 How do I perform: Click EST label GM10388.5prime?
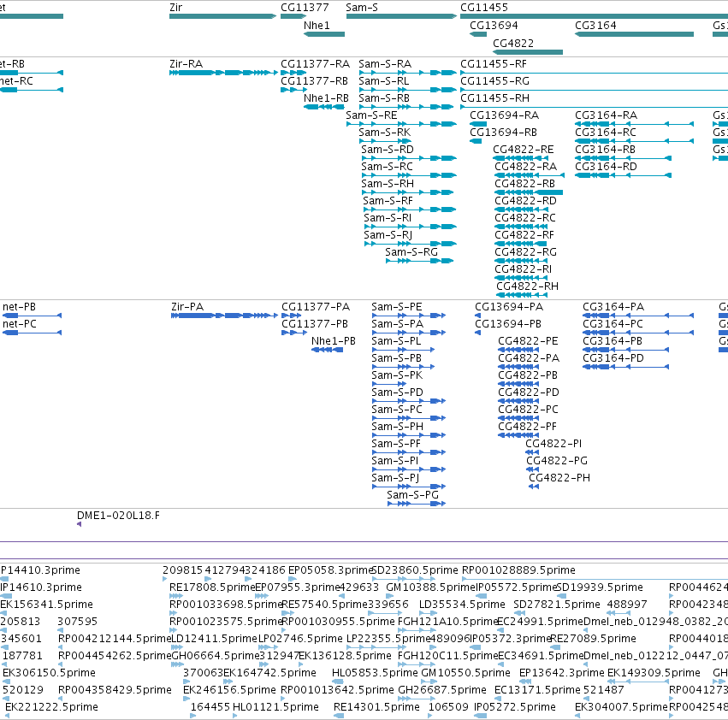point(431,587)
